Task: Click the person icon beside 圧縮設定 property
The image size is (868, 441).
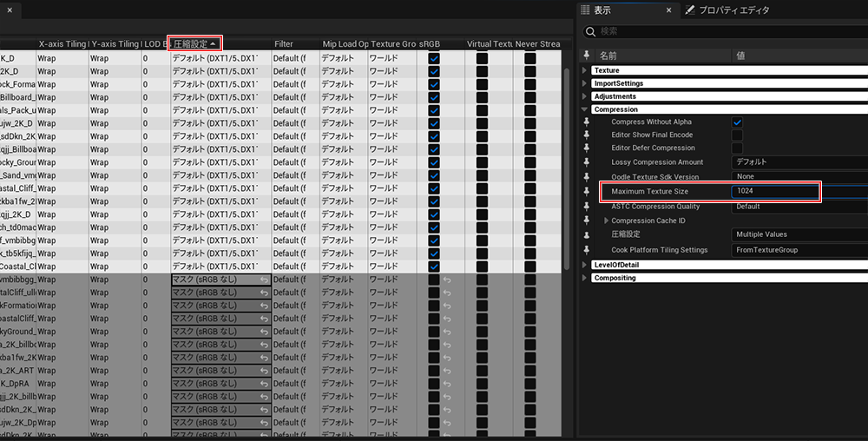Action: click(x=586, y=234)
